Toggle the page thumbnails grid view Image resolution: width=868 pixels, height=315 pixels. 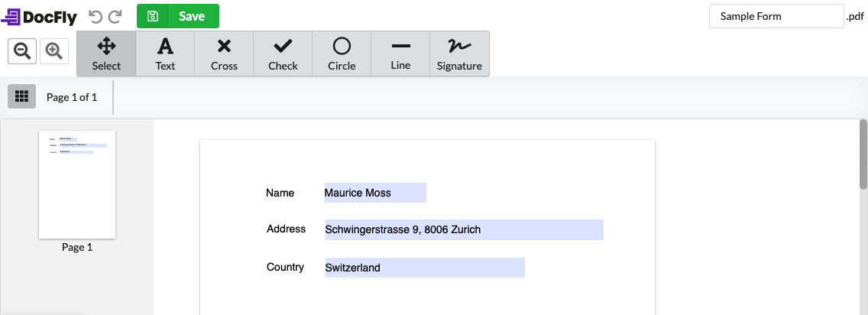tap(22, 97)
